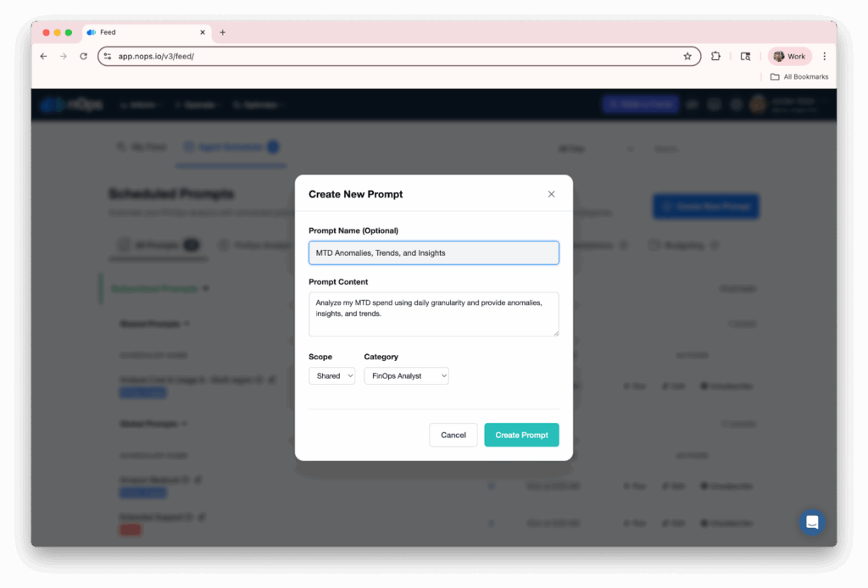Cancel the new prompt dialog

coord(453,435)
